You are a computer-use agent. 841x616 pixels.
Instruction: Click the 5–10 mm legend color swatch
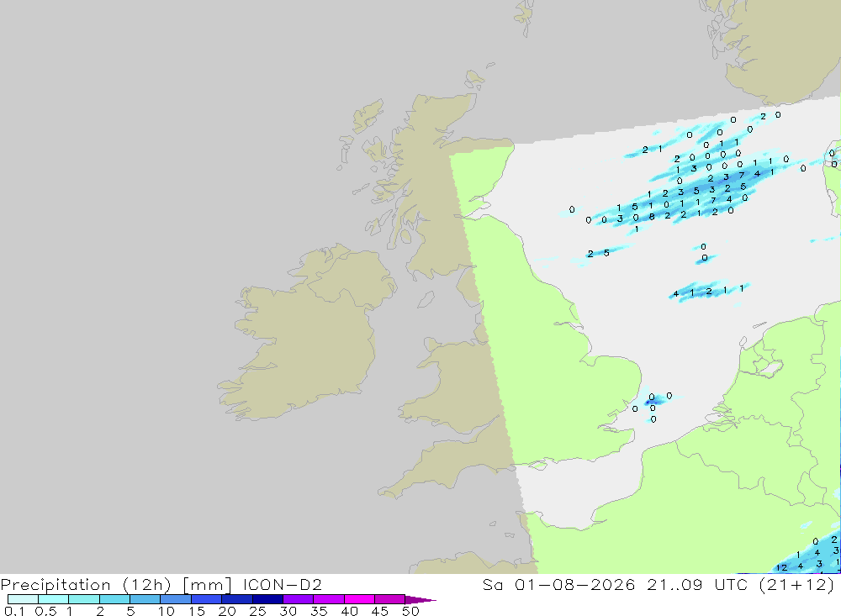pyautogui.click(x=145, y=599)
